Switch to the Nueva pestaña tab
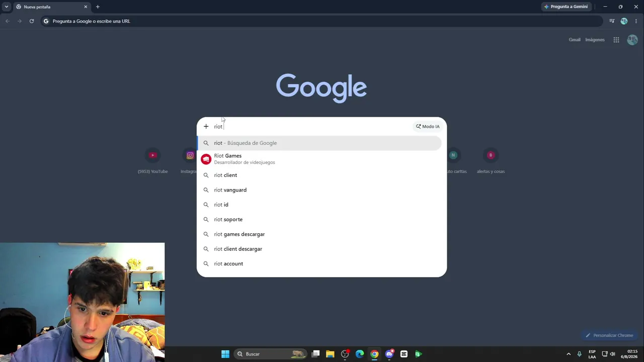Image resolution: width=644 pixels, height=362 pixels. (x=51, y=7)
